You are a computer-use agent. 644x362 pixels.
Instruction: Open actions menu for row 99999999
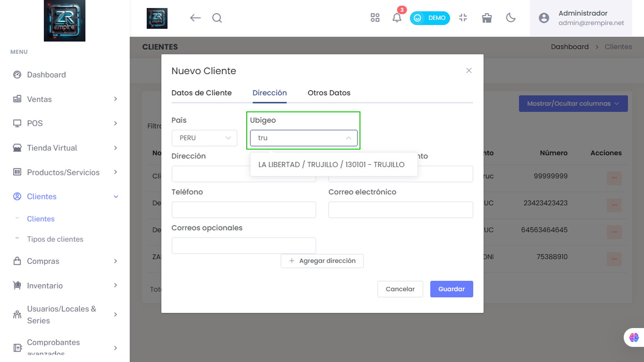click(x=614, y=178)
